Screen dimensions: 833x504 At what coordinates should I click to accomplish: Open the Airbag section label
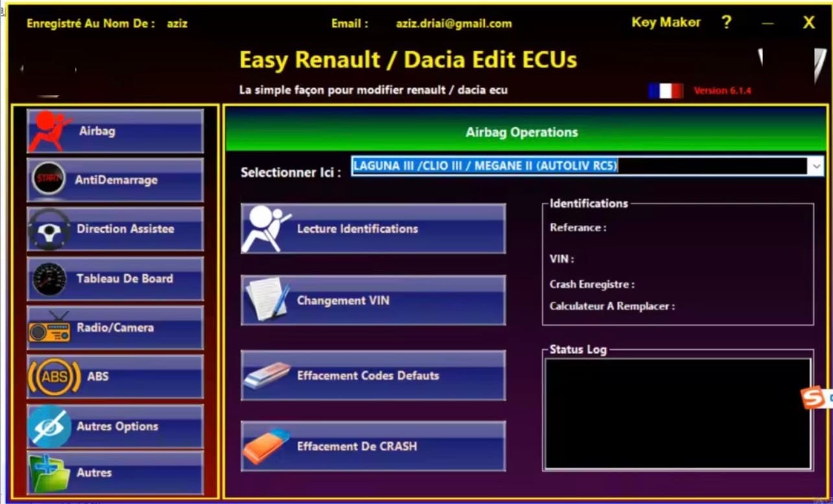[97, 131]
